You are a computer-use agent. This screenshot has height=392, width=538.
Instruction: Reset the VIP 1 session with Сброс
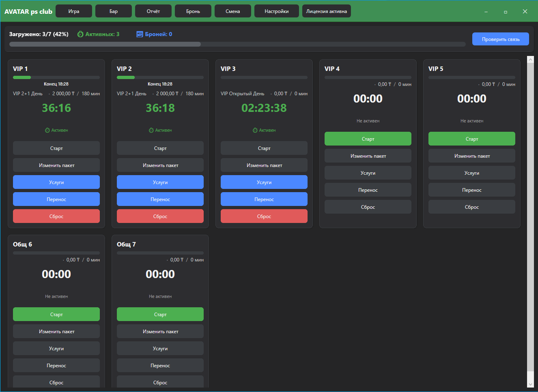click(x=56, y=216)
